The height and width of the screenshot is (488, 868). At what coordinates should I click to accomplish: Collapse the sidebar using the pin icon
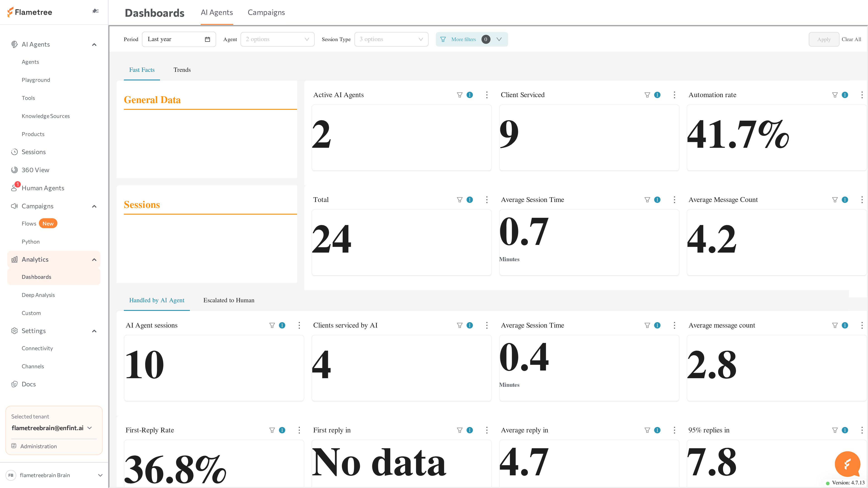95,11
